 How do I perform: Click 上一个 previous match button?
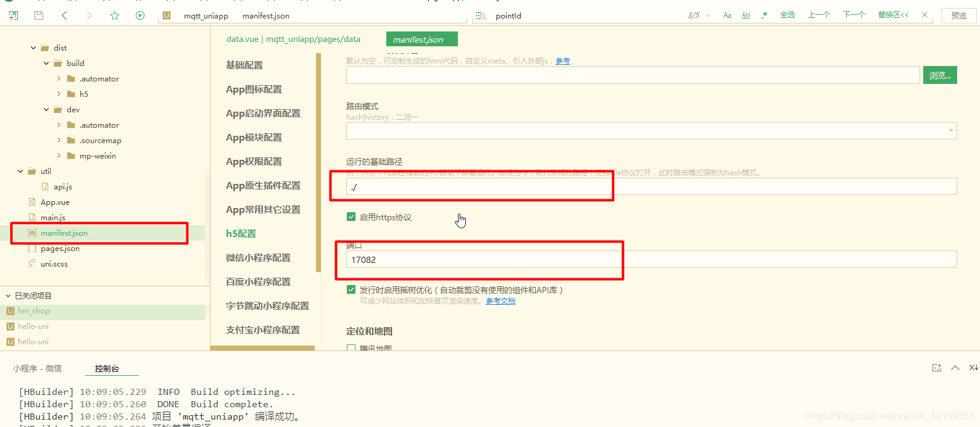[x=819, y=15]
